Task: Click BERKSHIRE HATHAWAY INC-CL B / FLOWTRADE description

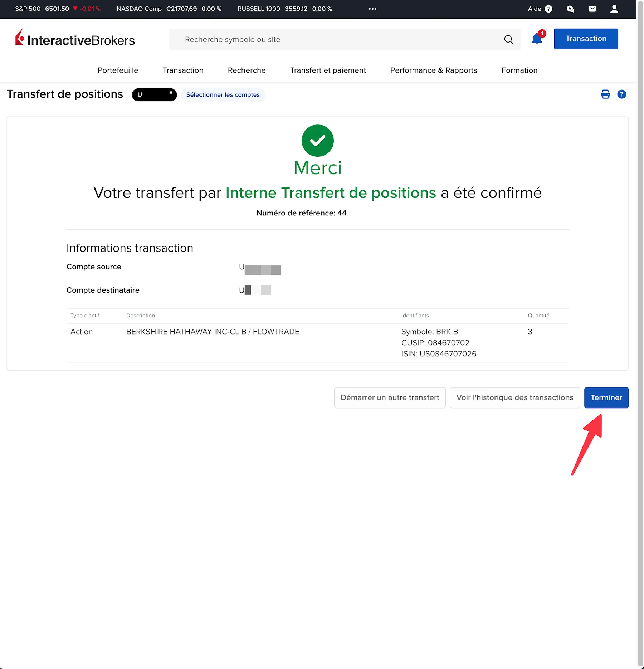Action: (x=213, y=332)
